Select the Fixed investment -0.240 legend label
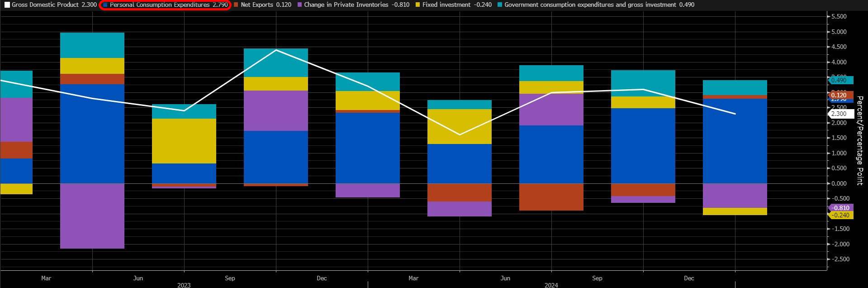Screen dimensions: 868x288 (457, 5)
